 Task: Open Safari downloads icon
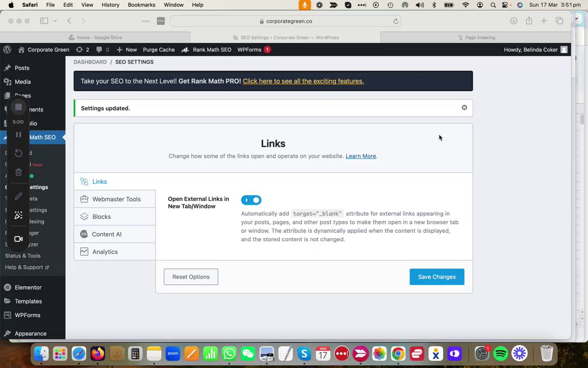514,21
